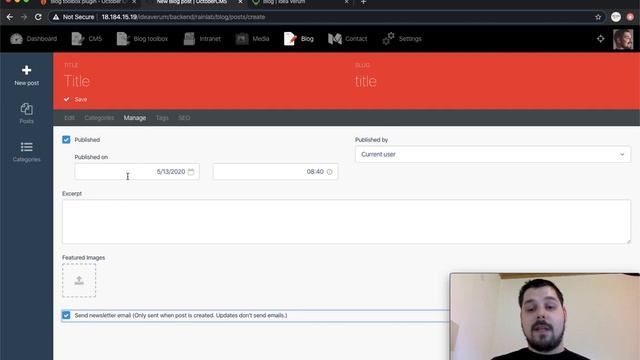Image resolution: width=640 pixels, height=360 pixels.
Task: Uncheck the Published checkbox
Action: click(66, 140)
